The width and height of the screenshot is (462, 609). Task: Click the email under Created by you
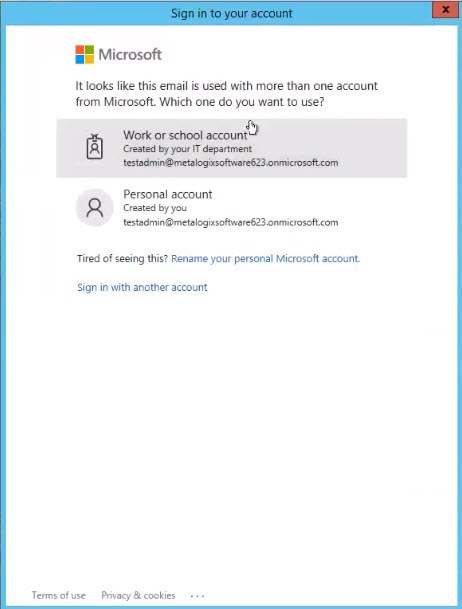(231, 222)
